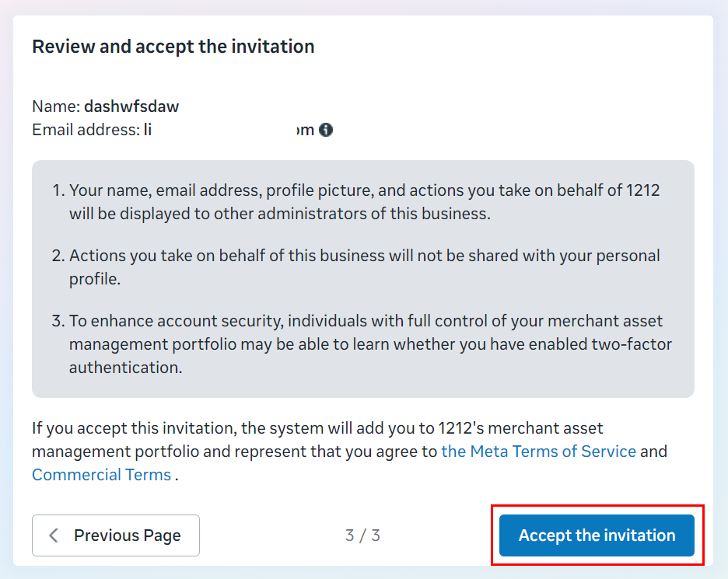Click the 'Name:' label text
This screenshot has height=579, width=728.
(56, 106)
